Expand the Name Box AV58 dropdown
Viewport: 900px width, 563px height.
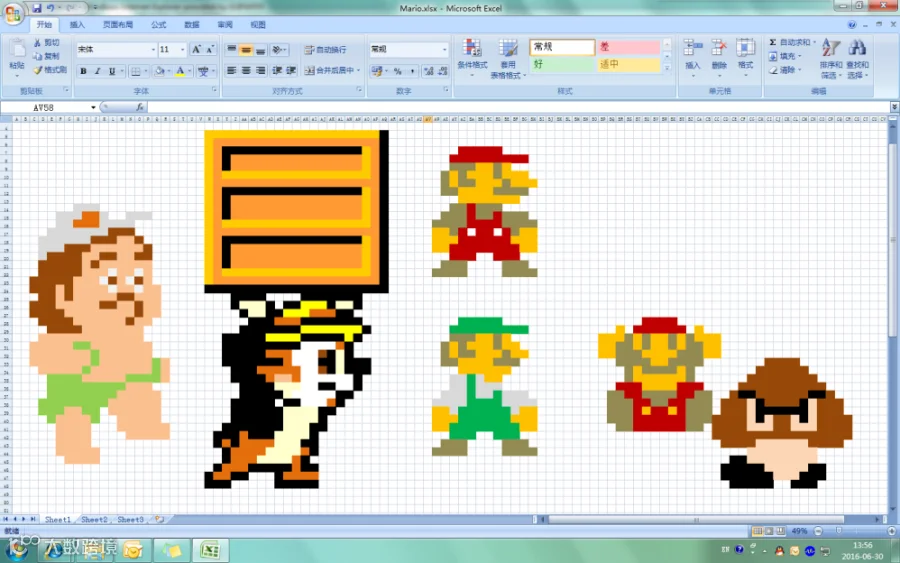tap(93, 107)
